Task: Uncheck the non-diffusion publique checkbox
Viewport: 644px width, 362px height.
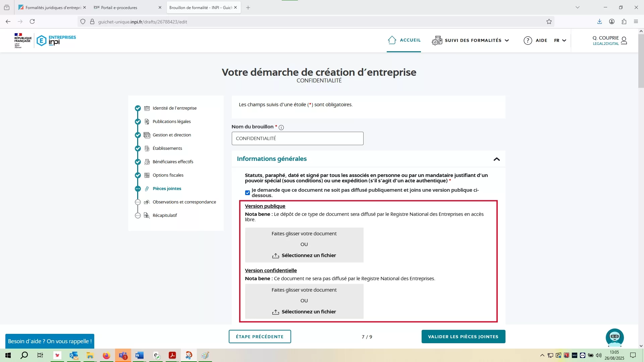Action: point(248,193)
